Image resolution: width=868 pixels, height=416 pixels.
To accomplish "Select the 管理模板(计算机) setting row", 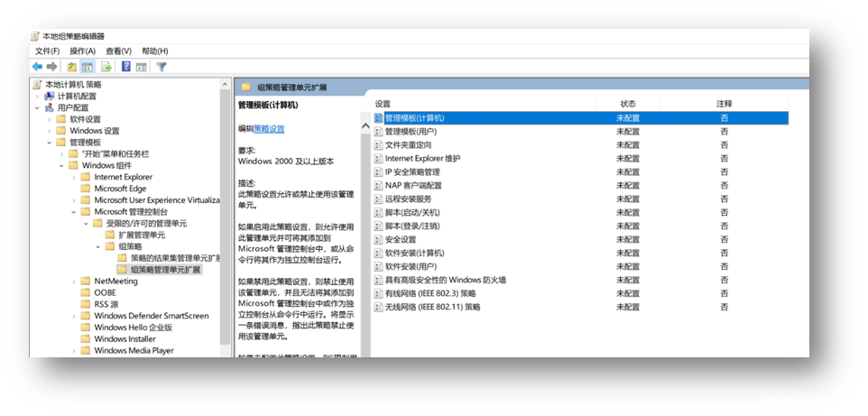I will (581, 118).
